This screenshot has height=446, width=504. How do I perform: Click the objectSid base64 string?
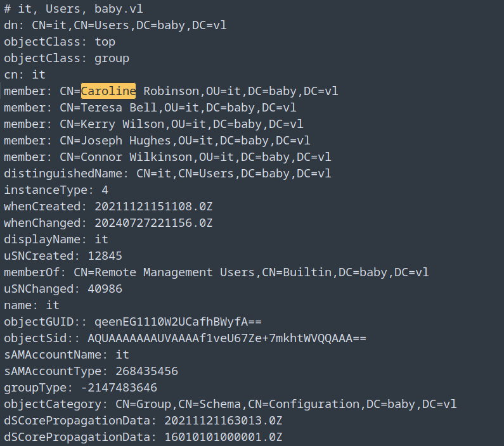coord(227,338)
